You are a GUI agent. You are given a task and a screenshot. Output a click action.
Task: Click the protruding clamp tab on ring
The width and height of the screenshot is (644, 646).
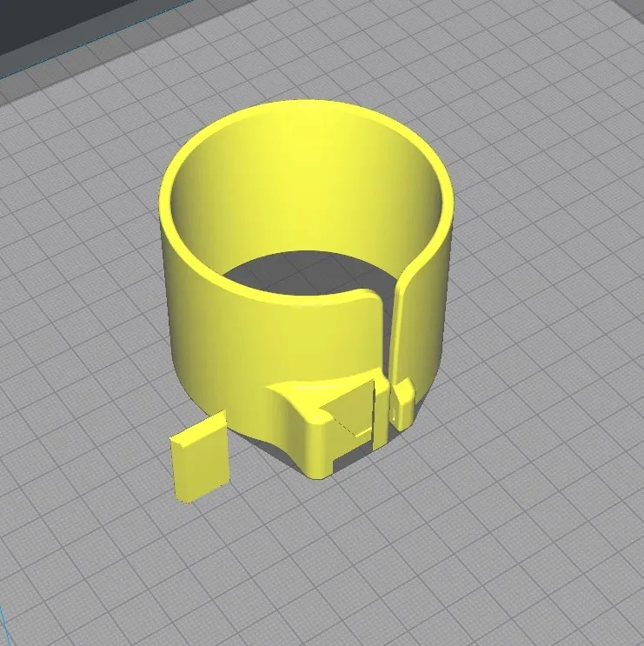pyautogui.click(x=304, y=426)
